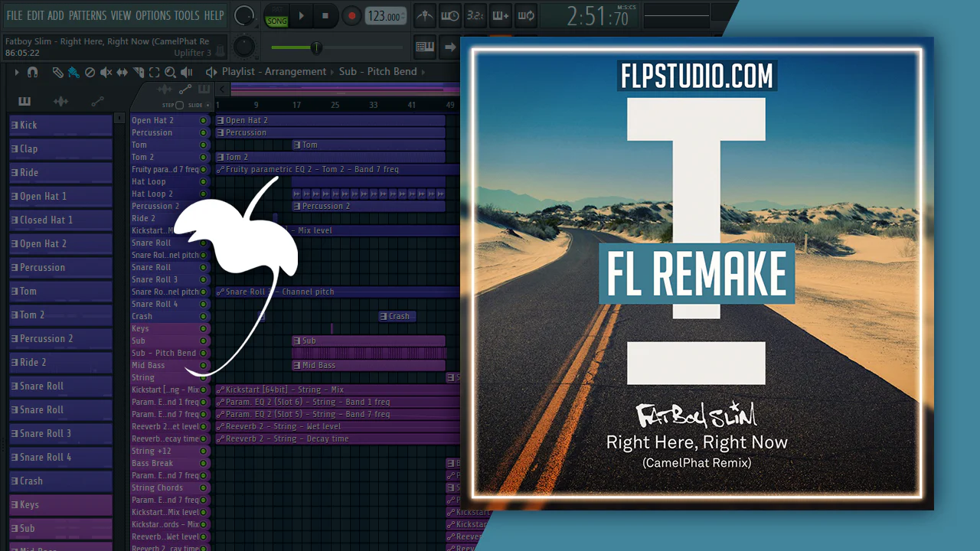Focus audio clips in playlist header
Viewport: 980px width, 551px height.
click(x=165, y=90)
